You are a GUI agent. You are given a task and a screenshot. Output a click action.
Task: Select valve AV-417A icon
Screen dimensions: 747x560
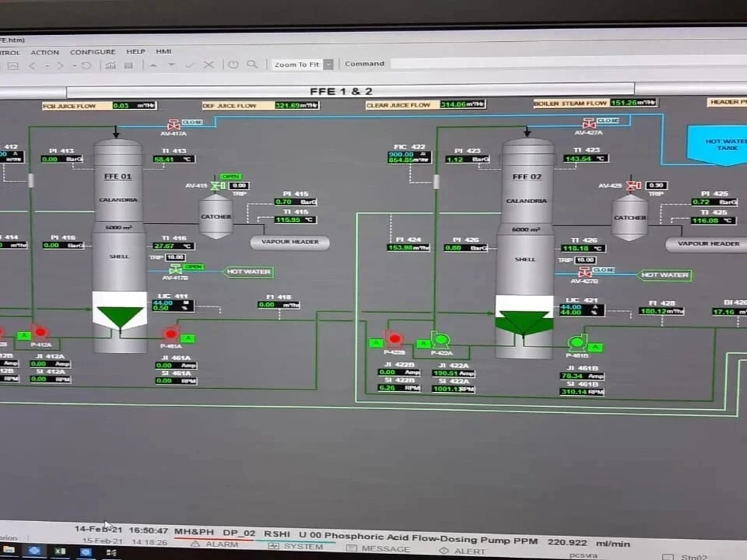click(x=174, y=124)
